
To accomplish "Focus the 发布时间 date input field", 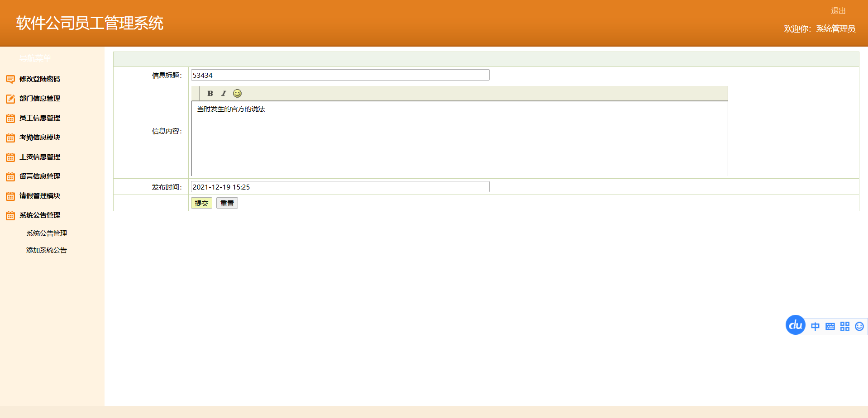I will click(x=340, y=187).
